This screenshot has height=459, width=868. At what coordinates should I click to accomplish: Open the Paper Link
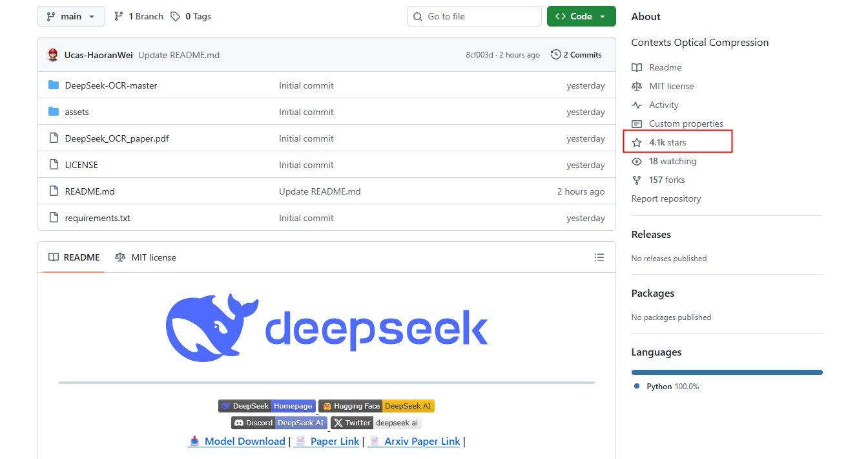pyautogui.click(x=327, y=442)
